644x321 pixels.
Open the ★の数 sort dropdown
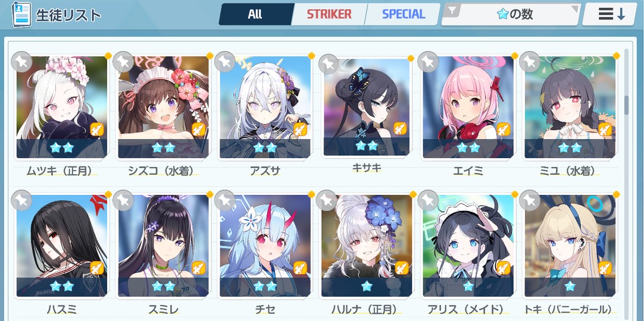511,14
